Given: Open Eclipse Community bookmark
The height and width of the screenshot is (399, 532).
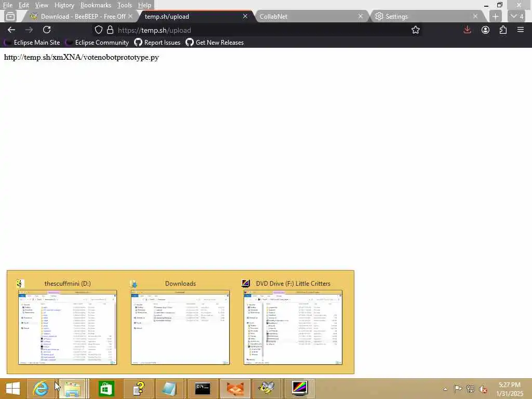Looking at the screenshot, I should click(97, 43).
